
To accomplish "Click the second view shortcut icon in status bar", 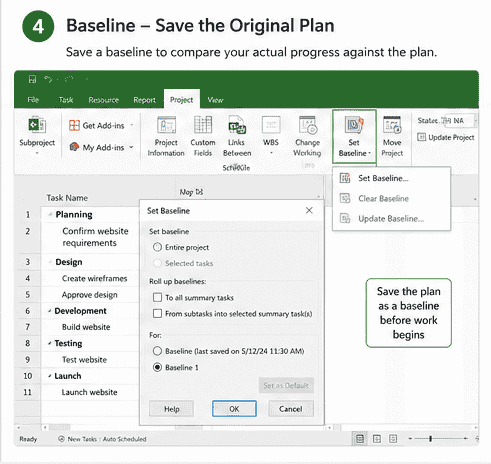I will (377, 439).
